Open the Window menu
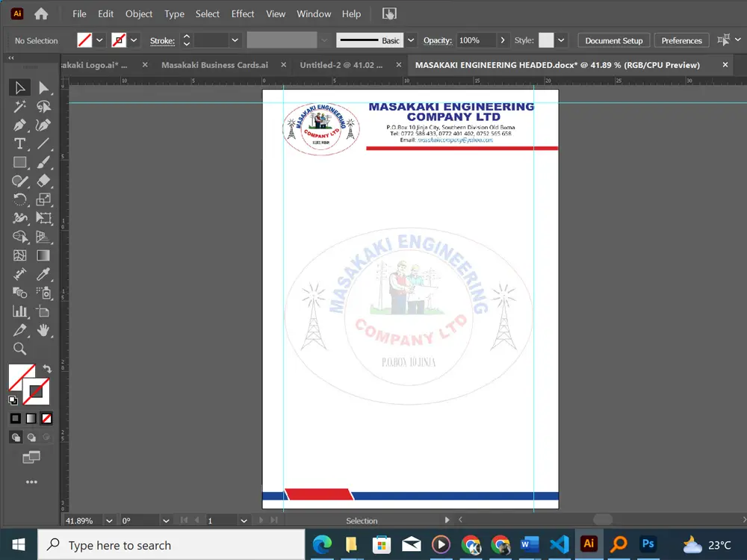 point(314,13)
